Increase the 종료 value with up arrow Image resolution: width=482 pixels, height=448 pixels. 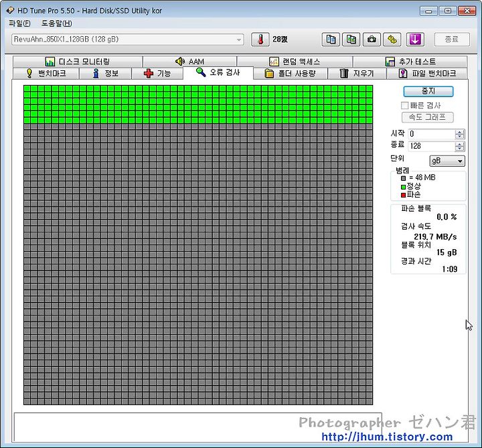(459, 144)
